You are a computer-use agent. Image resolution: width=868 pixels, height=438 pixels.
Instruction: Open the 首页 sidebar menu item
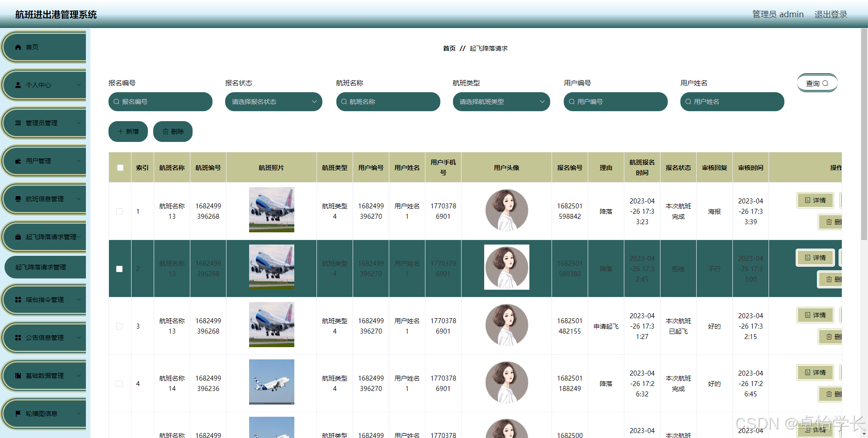[44, 47]
